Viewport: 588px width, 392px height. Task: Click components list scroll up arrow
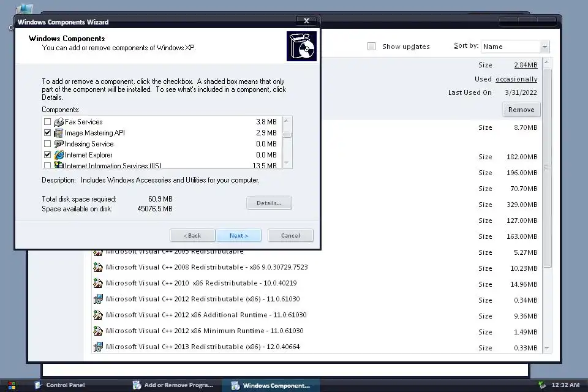tap(287, 121)
